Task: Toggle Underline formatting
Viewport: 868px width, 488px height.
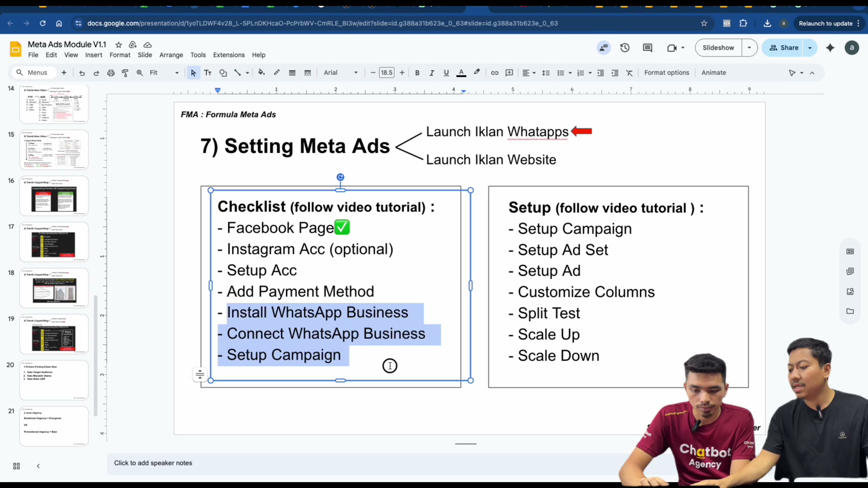Action: click(446, 73)
